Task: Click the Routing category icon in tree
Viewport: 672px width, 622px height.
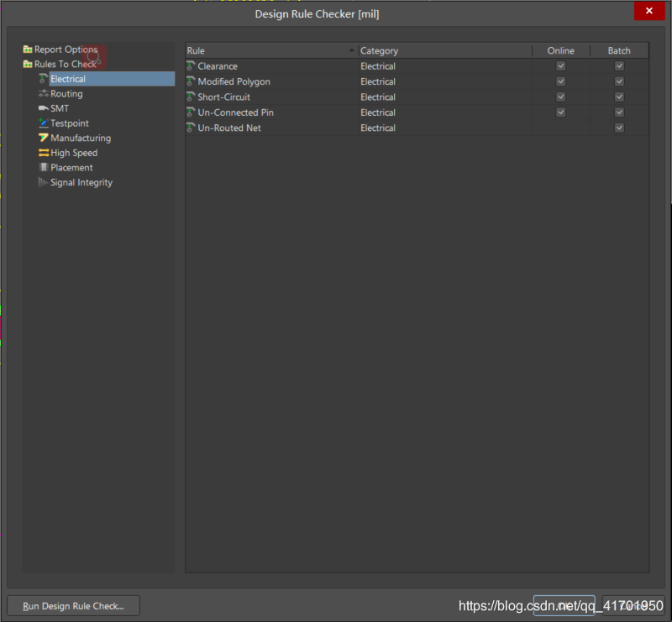Action: pos(43,94)
